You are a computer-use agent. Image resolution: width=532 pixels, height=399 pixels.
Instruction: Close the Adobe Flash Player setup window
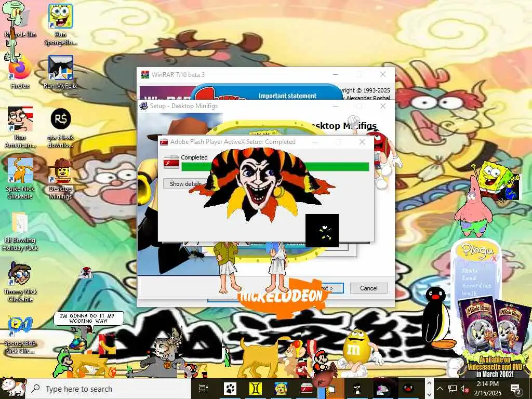click(362, 142)
